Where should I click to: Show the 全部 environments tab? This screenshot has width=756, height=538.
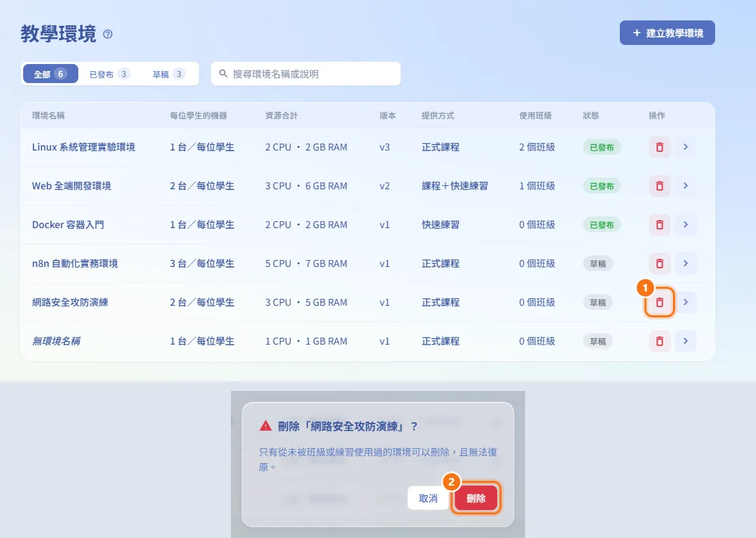click(x=50, y=74)
